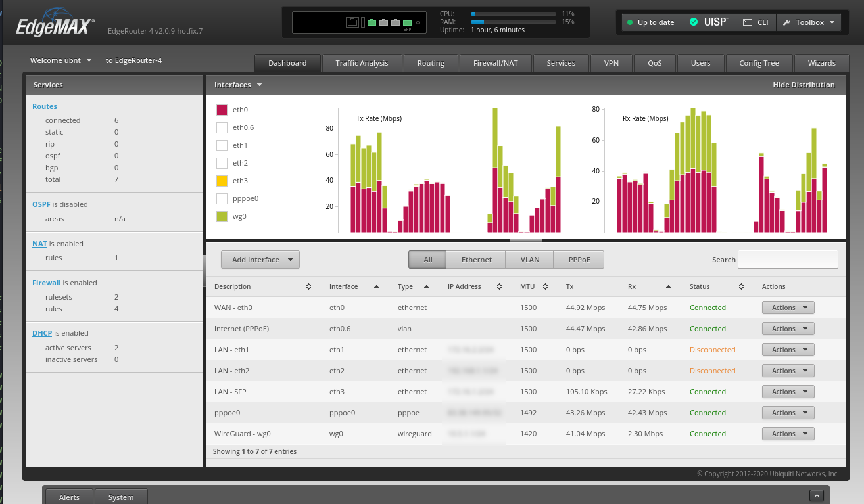Click the green Up to date status dot
Viewport: 864px width, 504px height.
[629, 22]
